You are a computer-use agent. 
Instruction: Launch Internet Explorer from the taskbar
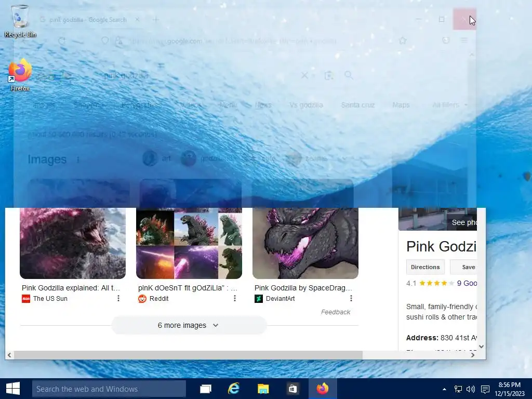pyautogui.click(x=234, y=389)
